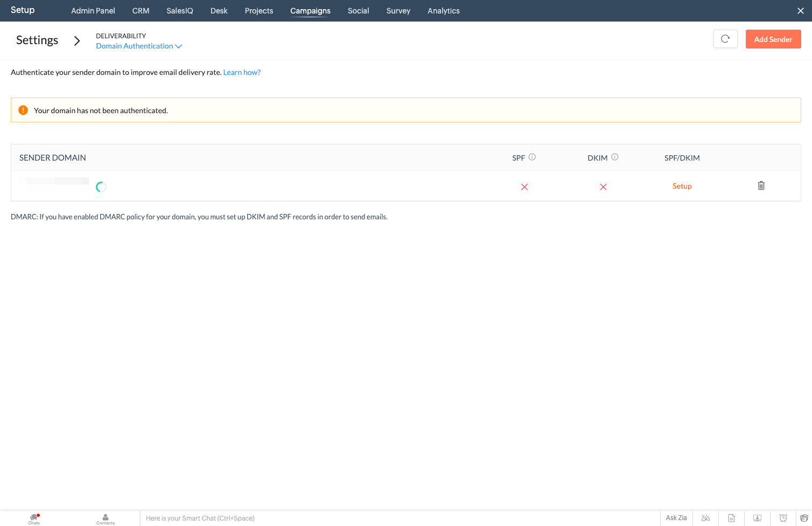Click the DKIM red cross status

(603, 187)
